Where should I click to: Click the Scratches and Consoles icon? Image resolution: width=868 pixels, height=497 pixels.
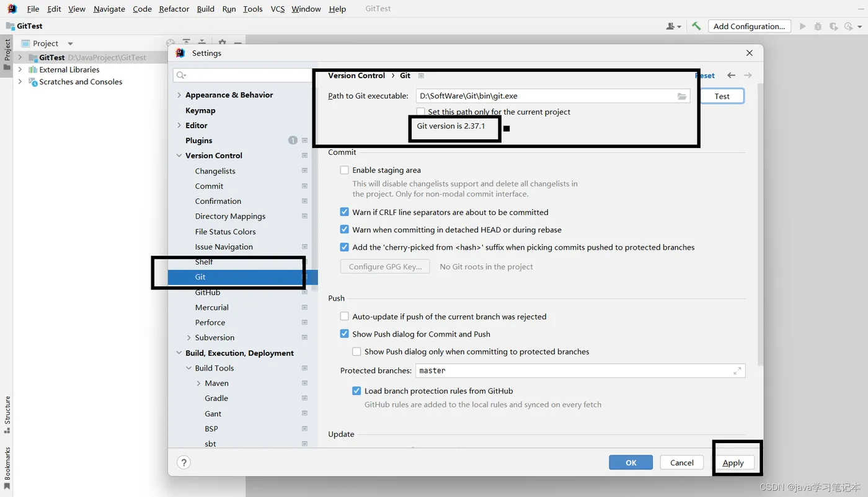pos(33,82)
